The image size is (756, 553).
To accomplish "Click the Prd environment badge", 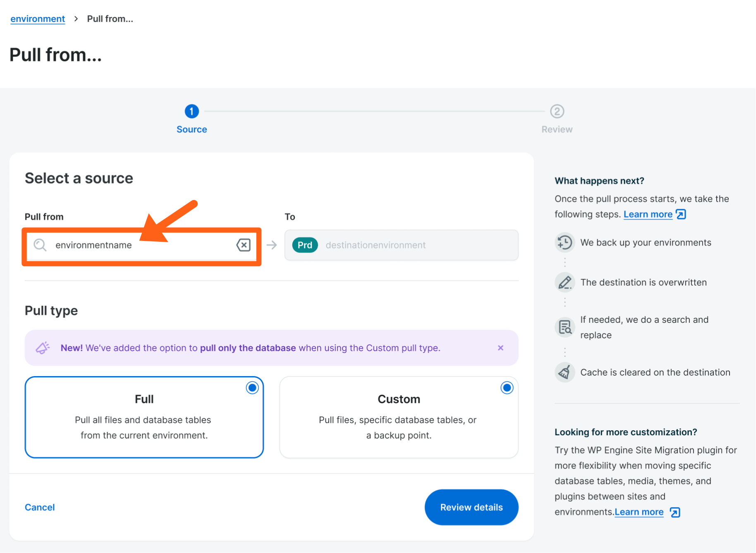I will 305,245.
